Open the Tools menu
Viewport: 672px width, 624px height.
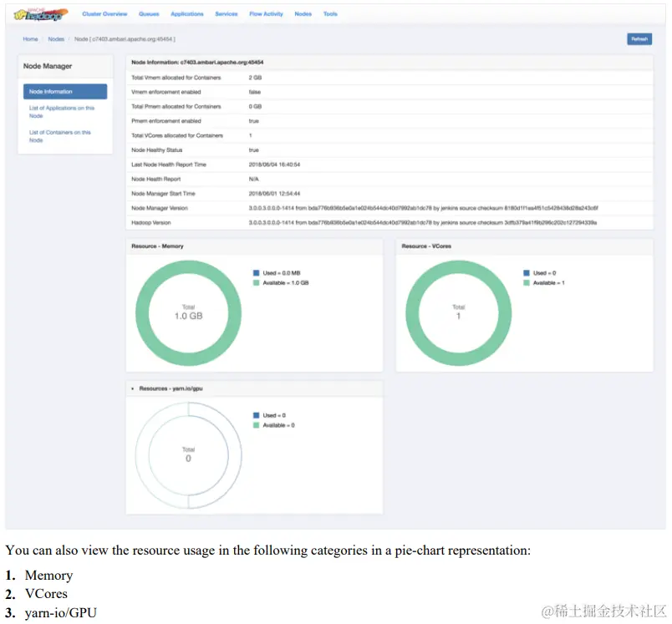pos(330,14)
